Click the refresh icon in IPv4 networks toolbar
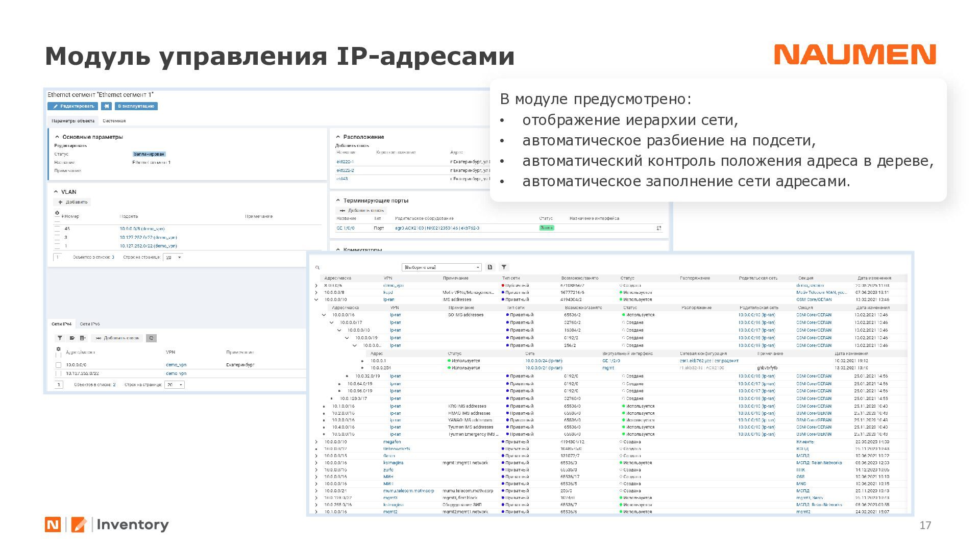The width and height of the screenshot is (980, 551). (x=151, y=338)
